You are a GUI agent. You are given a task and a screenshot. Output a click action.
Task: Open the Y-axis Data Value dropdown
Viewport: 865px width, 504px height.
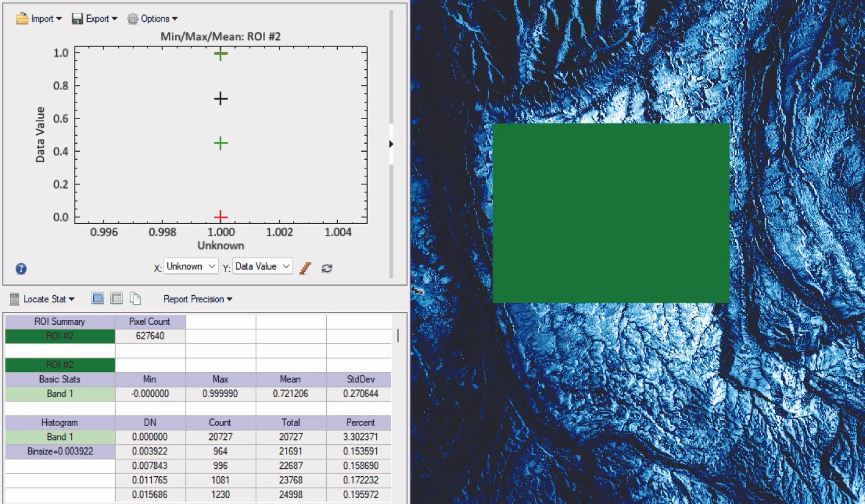[262, 266]
